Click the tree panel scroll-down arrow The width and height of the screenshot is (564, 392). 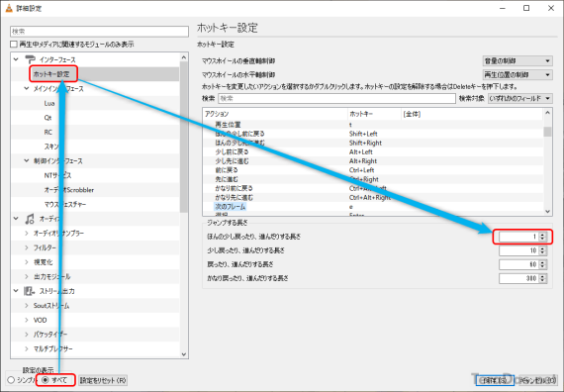(184, 354)
